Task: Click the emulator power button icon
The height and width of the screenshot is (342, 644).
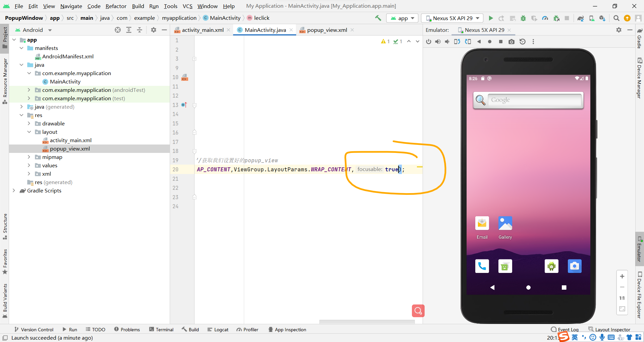Action: coord(429,42)
